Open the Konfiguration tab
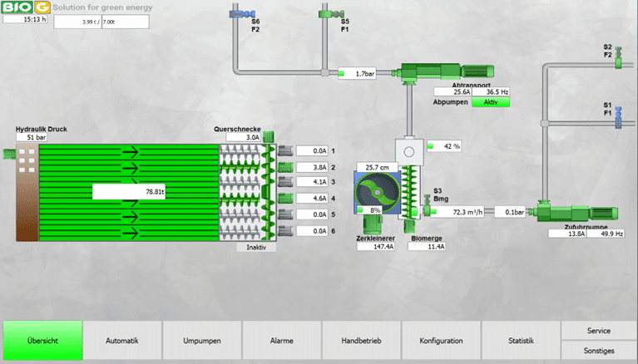The width and height of the screenshot is (638, 364). [x=441, y=341]
